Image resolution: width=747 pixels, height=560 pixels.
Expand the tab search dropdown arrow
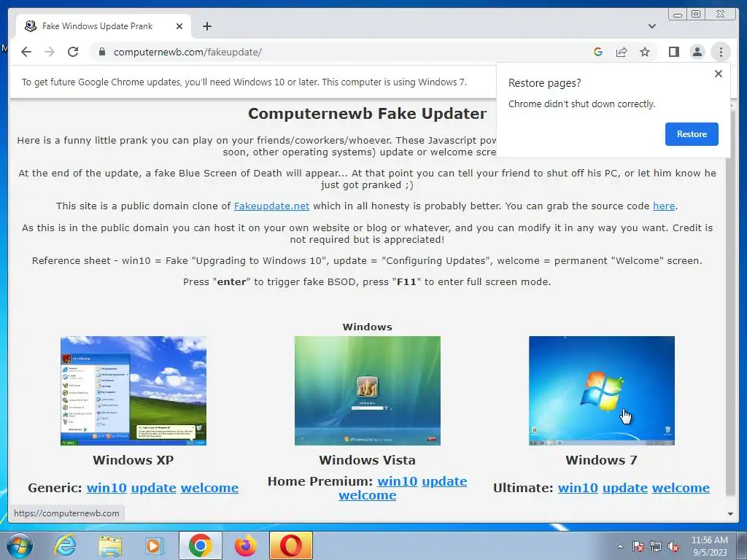(651, 26)
